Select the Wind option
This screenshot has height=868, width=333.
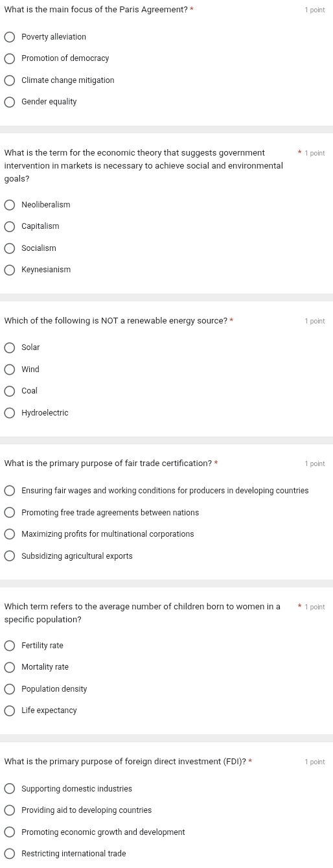click(10, 369)
